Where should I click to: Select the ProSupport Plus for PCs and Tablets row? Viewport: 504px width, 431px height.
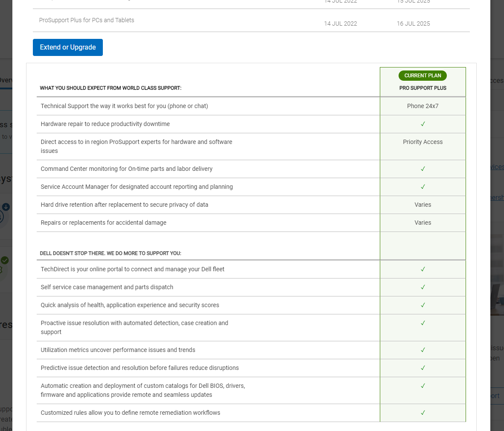87,20
